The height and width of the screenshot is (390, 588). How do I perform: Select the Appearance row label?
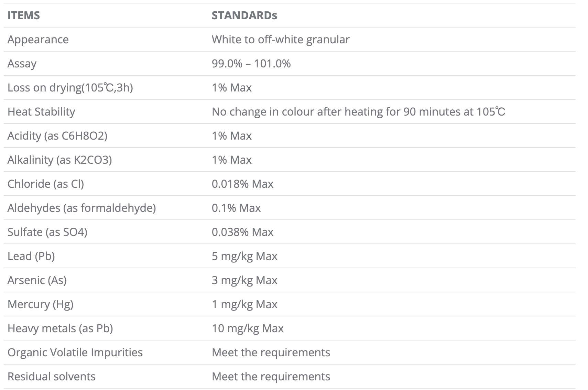pyautogui.click(x=38, y=40)
